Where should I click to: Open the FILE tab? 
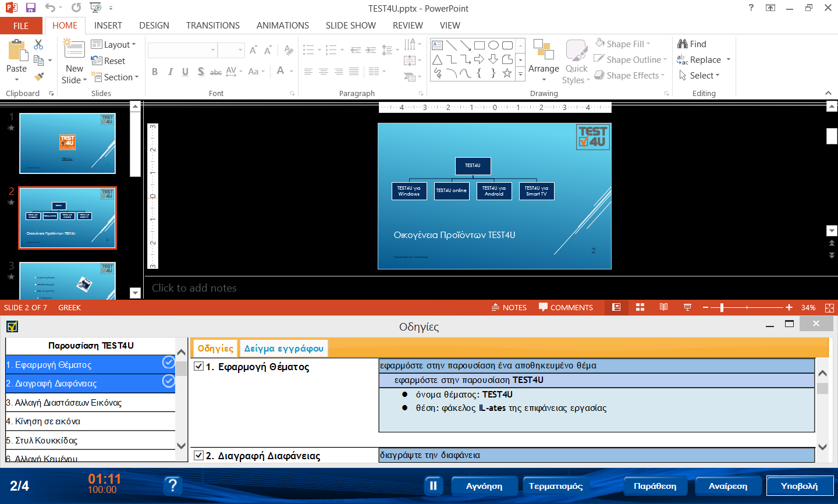pyautogui.click(x=21, y=26)
